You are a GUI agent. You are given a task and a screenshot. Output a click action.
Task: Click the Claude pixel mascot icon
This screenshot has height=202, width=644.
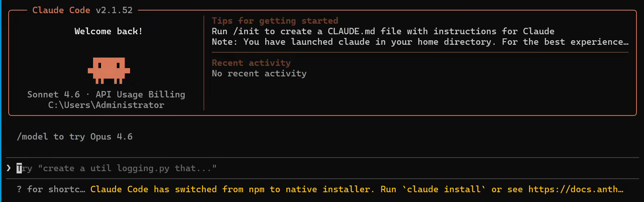(109, 70)
